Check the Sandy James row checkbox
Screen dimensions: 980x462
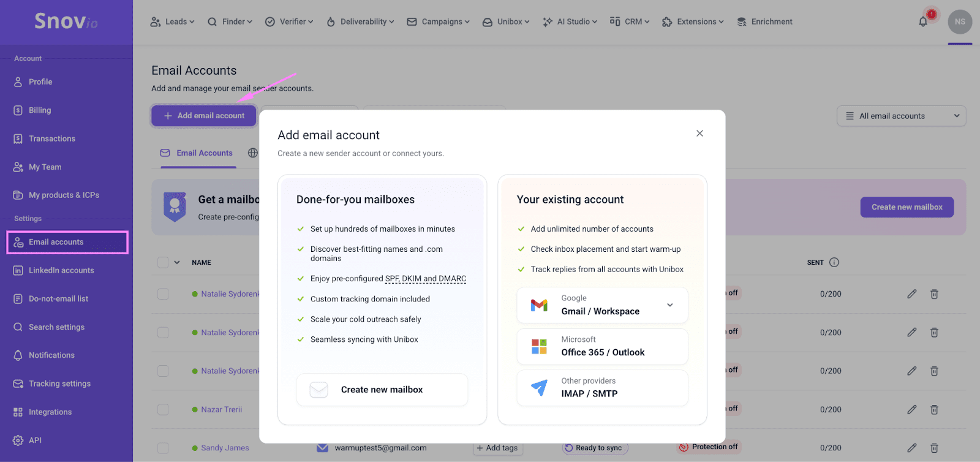click(163, 448)
